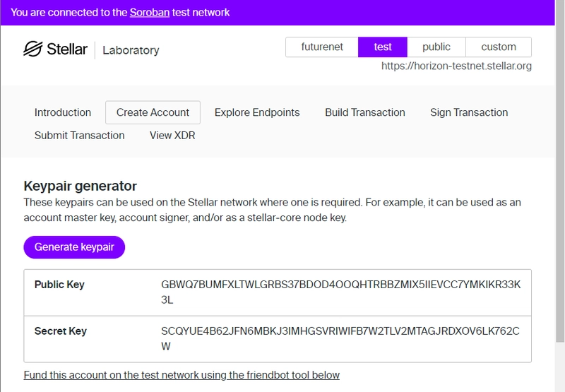Choose the custom network option
This screenshot has height=392, width=565.
[499, 47]
